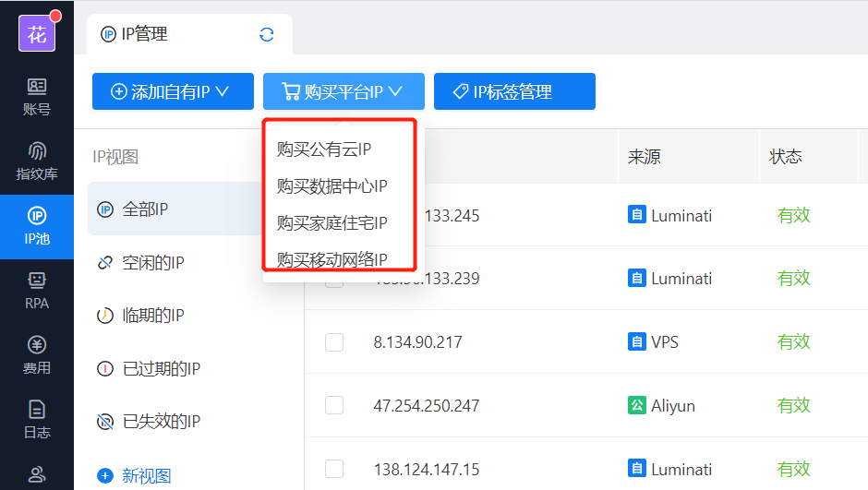This screenshot has height=490, width=868.
Task: Expand the 添加自有IP dropdown button
Action: [173, 91]
